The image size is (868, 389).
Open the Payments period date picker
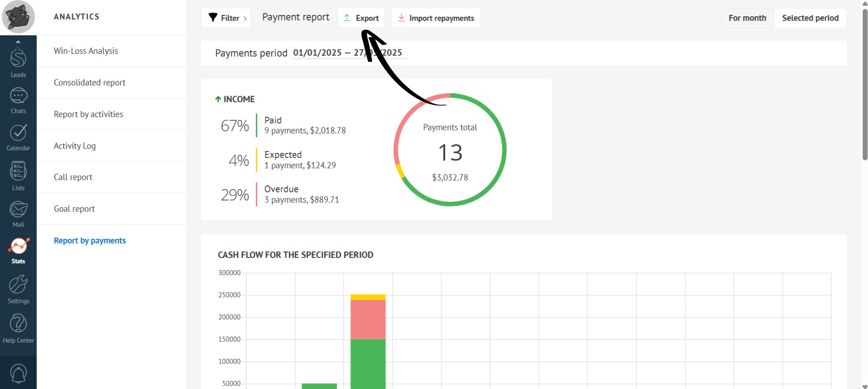point(347,53)
